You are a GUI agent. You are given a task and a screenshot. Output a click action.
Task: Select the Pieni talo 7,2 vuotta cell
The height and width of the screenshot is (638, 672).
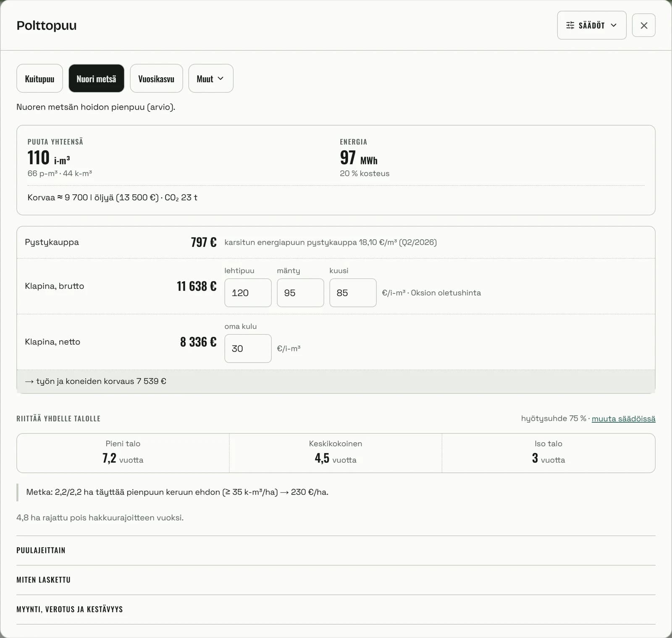[x=123, y=453]
